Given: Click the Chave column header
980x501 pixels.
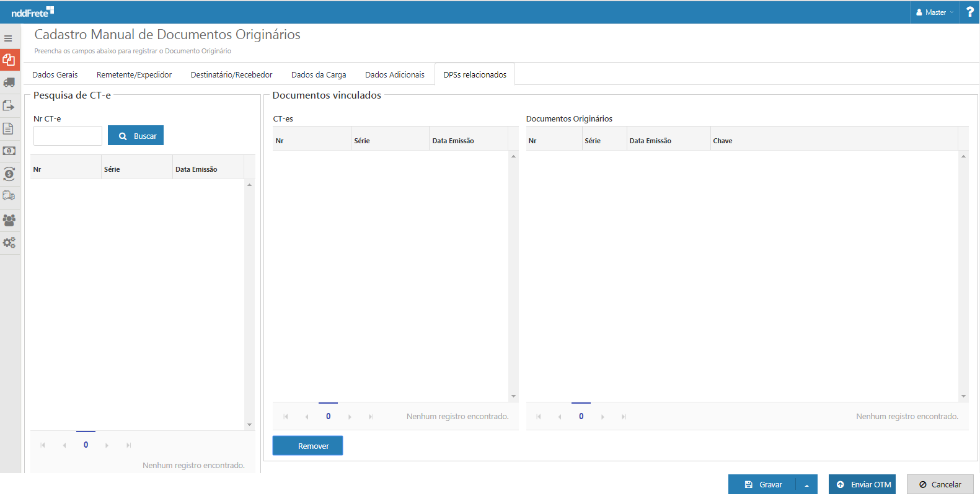Looking at the screenshot, I should 723,141.
